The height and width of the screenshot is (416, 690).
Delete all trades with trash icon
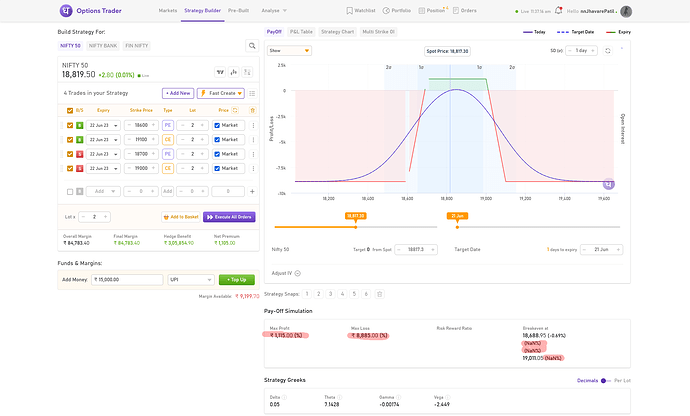pyautogui.click(x=252, y=109)
